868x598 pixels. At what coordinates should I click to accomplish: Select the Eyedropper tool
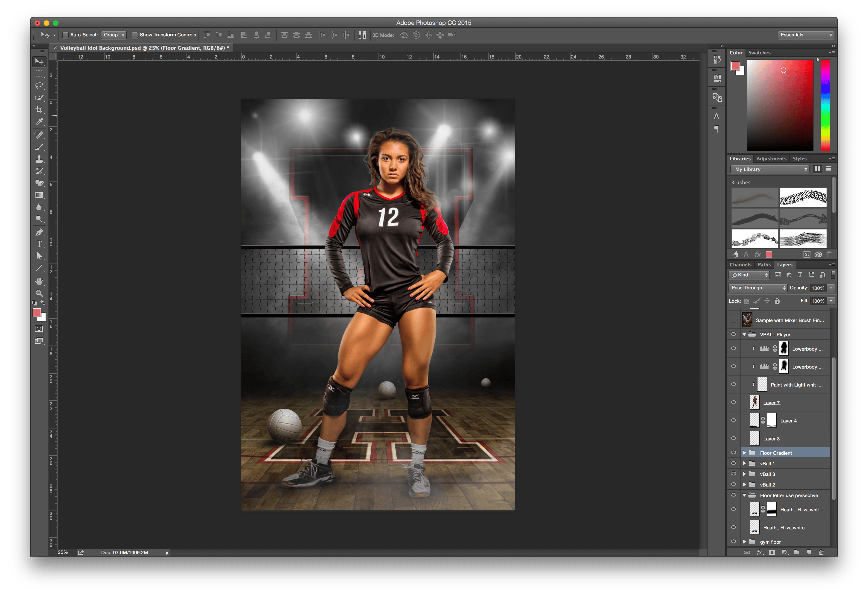click(39, 122)
